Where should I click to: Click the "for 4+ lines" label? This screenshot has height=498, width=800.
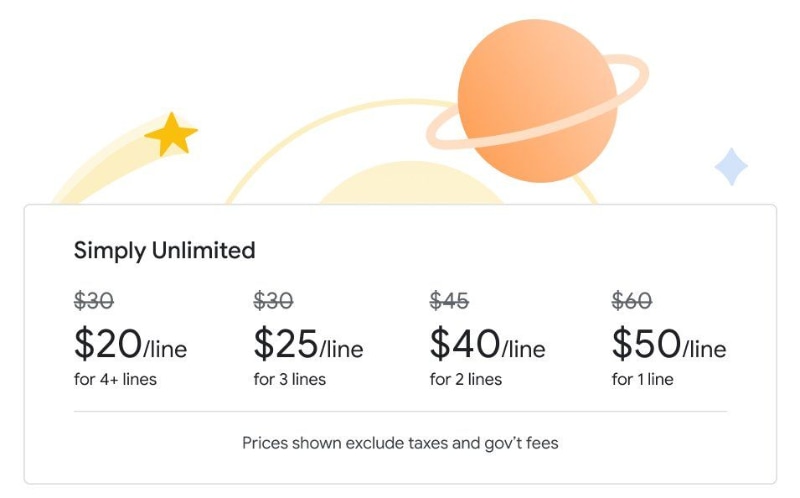click(x=115, y=379)
